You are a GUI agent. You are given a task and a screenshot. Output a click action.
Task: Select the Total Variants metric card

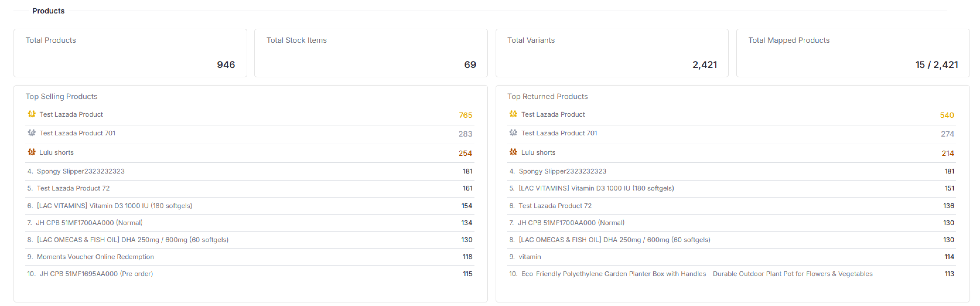point(612,52)
